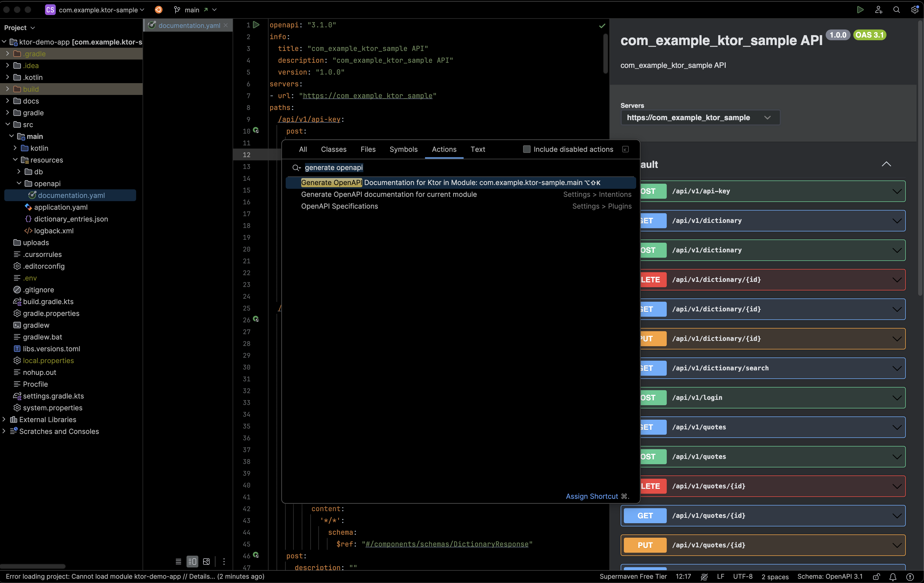The image size is (924, 583).
Task: Select editor and preview split view
Action: click(x=192, y=562)
